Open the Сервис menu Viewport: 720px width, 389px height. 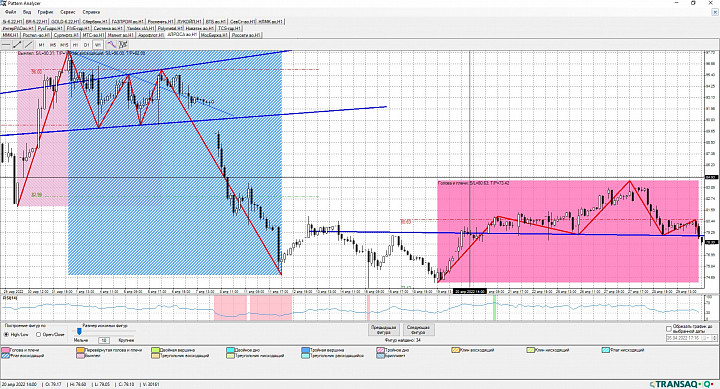pos(68,12)
